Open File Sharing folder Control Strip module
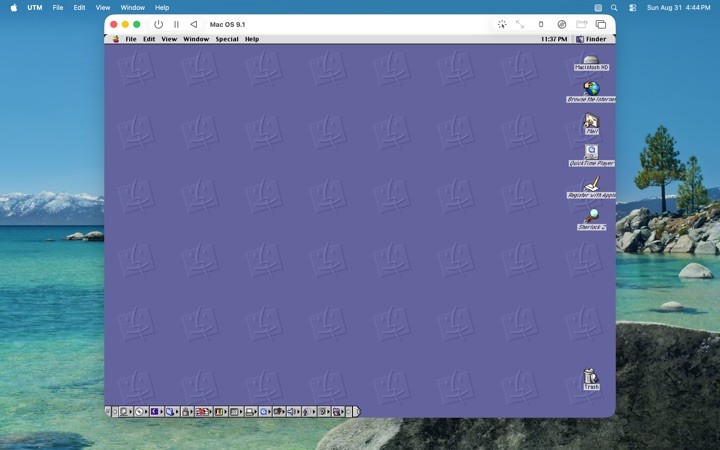 click(172, 412)
